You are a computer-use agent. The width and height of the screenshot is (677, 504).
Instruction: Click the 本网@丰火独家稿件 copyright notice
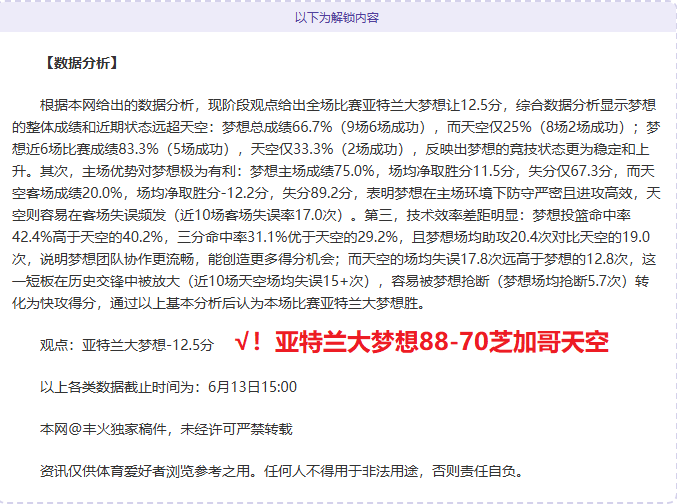click(x=166, y=429)
